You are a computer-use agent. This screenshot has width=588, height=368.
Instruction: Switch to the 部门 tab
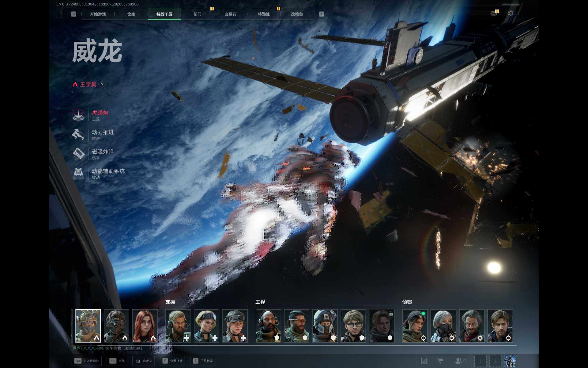tap(198, 14)
